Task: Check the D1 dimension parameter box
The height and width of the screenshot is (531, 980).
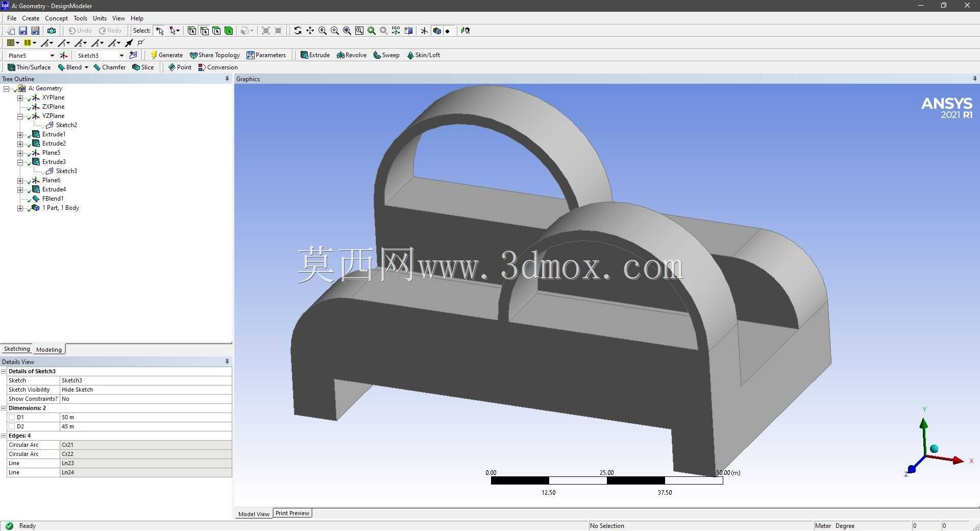Action: coord(12,417)
